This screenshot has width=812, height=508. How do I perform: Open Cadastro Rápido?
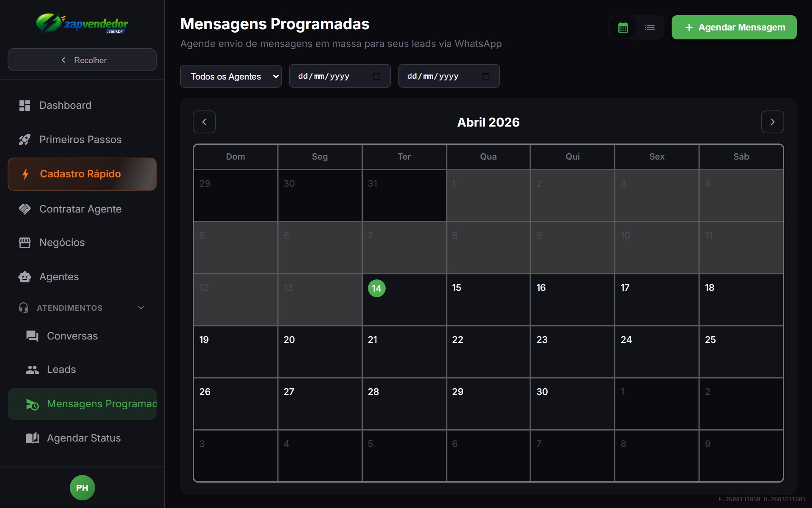[x=80, y=174]
